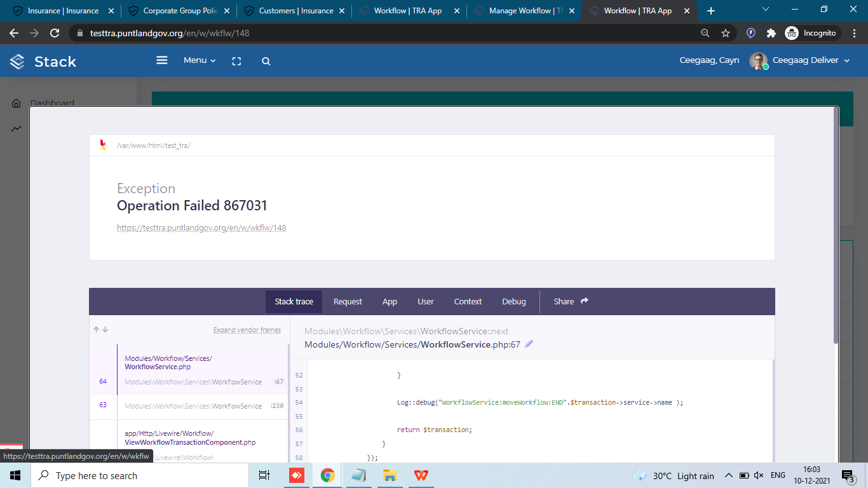The width and height of the screenshot is (868, 488).
Task: Open the hamburger sidebar menu icon
Action: tap(162, 60)
